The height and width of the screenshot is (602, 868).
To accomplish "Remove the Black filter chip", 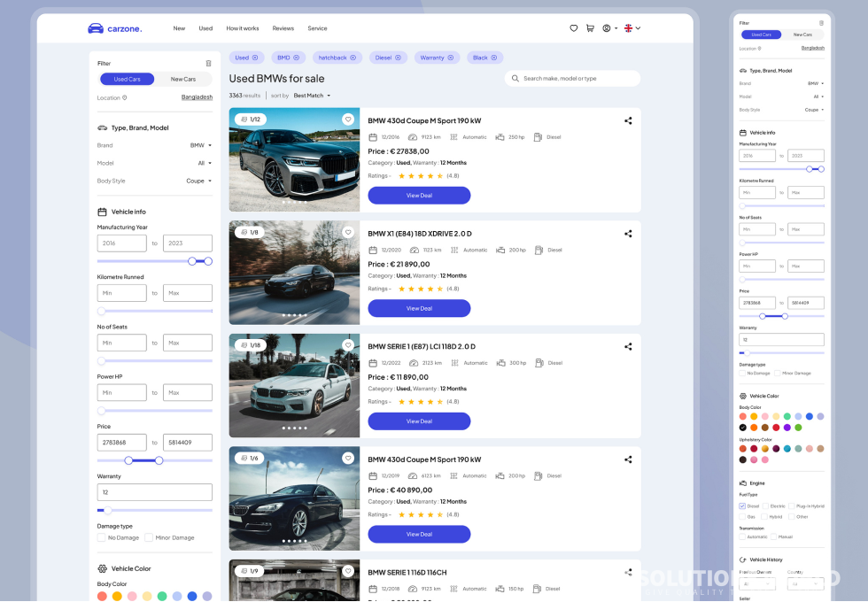I will (x=494, y=58).
